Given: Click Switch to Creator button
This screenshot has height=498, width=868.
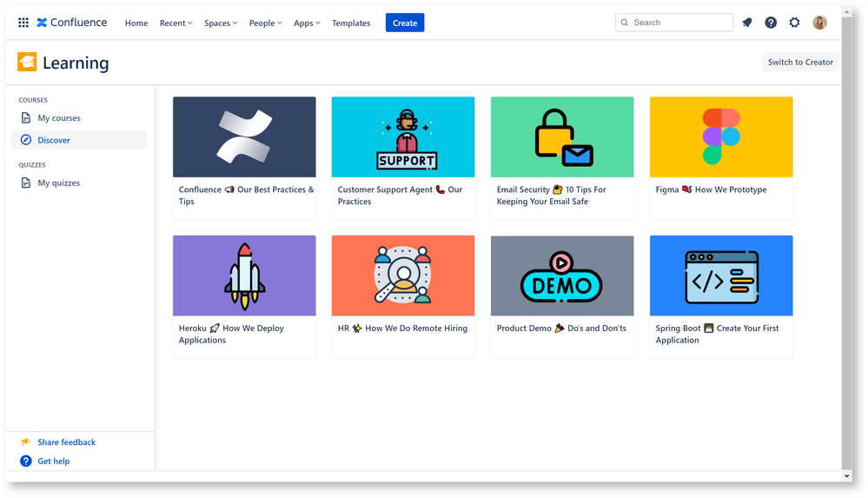Looking at the screenshot, I should [800, 62].
